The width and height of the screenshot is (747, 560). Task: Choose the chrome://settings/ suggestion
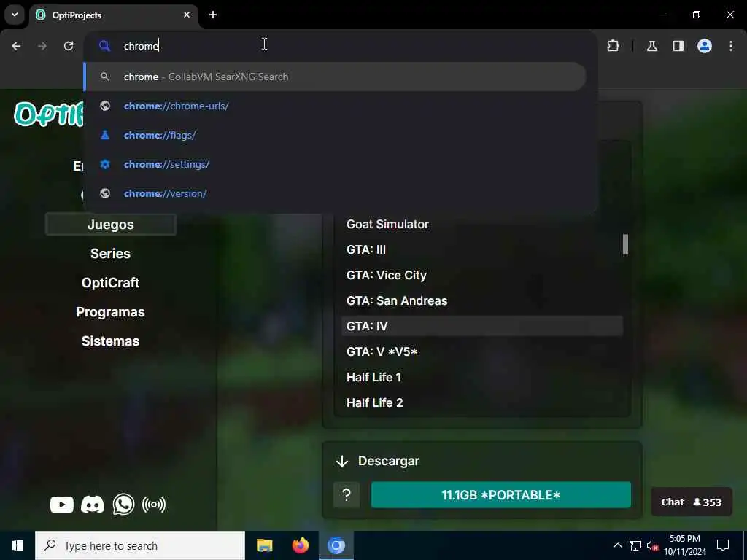pyautogui.click(x=335, y=164)
